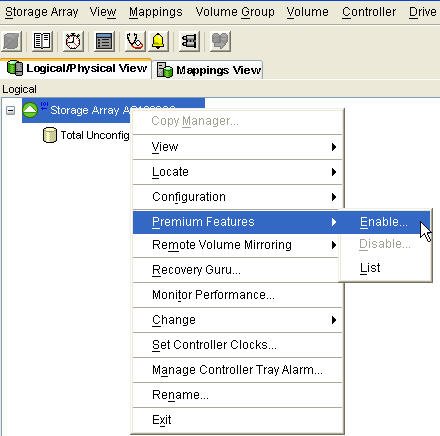440x436 pixels.
Task: Click the server rack toolbar icon
Action: (189, 41)
